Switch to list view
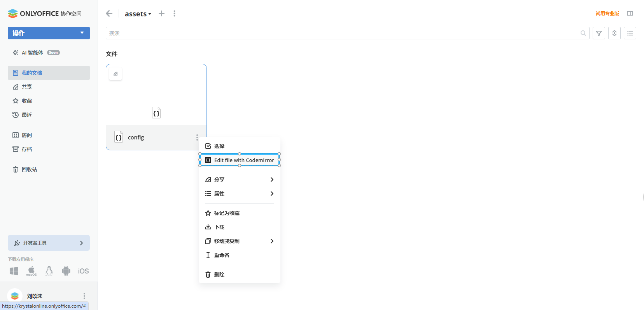Screen dimensions: 644x310 coord(630,33)
